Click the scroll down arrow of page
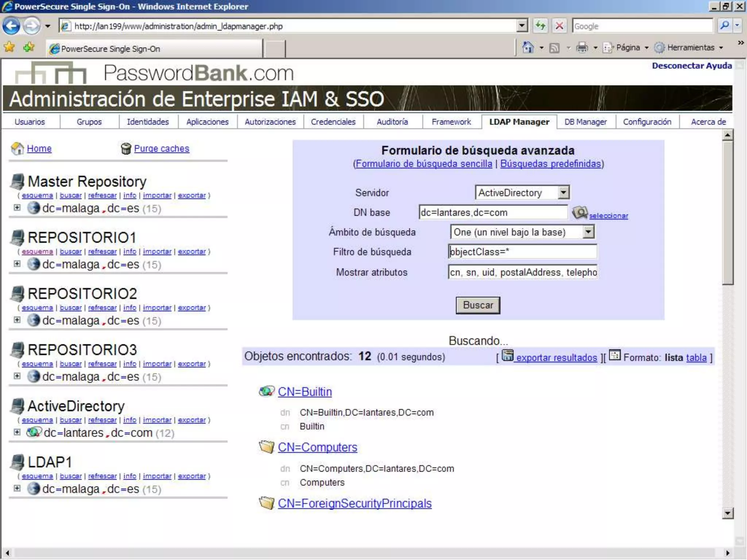747x560 pixels. click(728, 513)
